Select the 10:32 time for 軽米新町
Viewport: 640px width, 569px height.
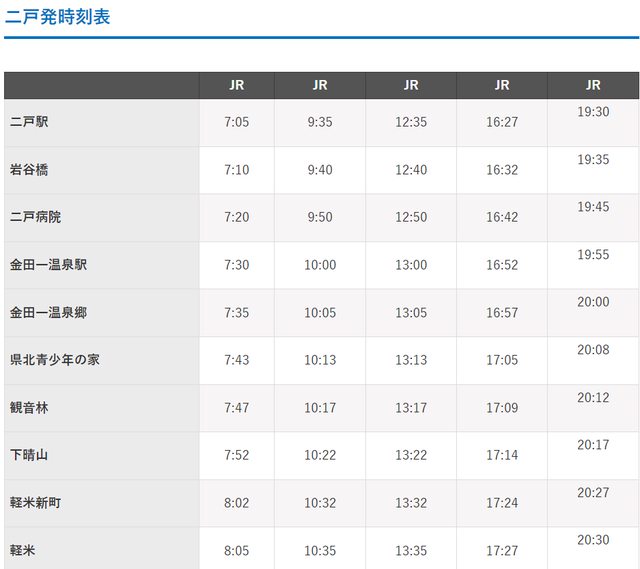(x=320, y=502)
